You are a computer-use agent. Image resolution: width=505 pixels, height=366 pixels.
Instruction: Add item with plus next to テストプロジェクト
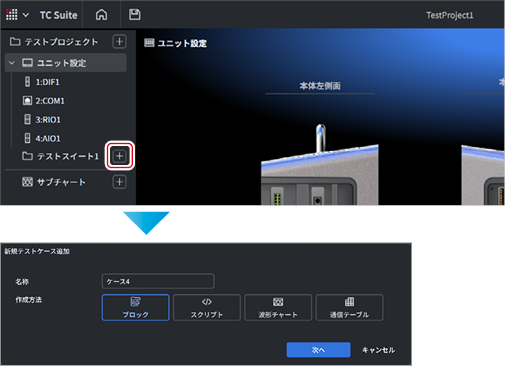coord(119,42)
